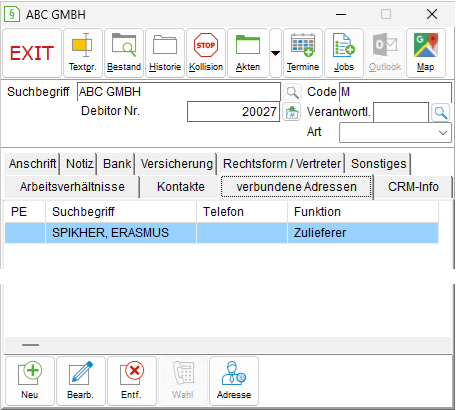Open Bestand folder search

pyautogui.click(x=124, y=53)
